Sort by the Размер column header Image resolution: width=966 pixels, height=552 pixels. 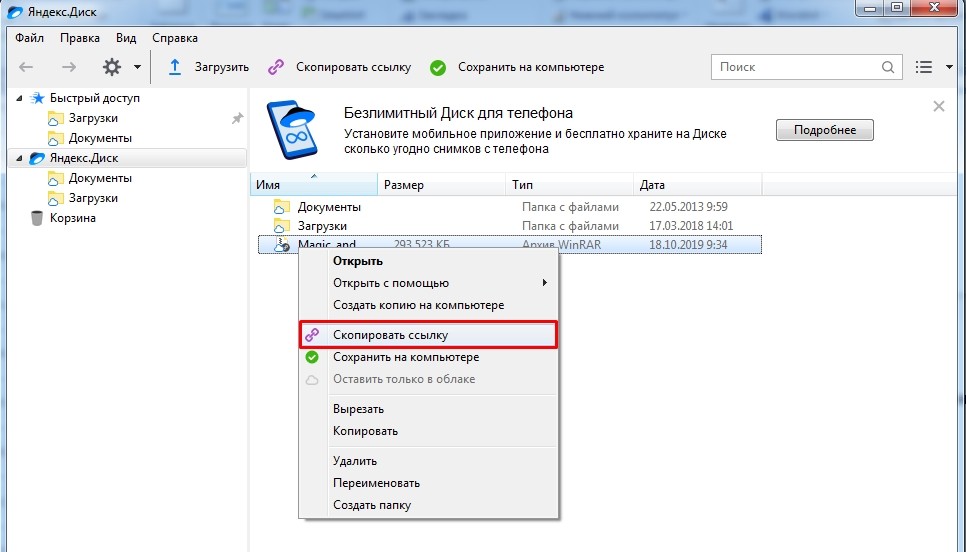(441, 185)
